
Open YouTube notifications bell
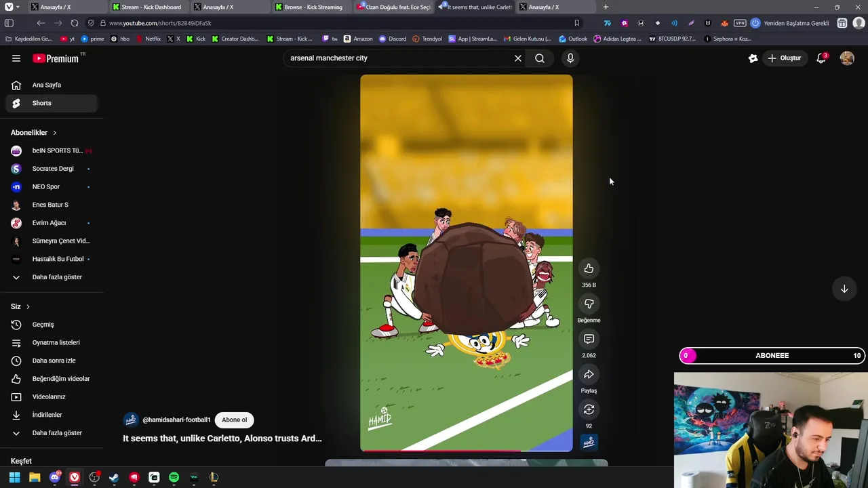coord(821,58)
